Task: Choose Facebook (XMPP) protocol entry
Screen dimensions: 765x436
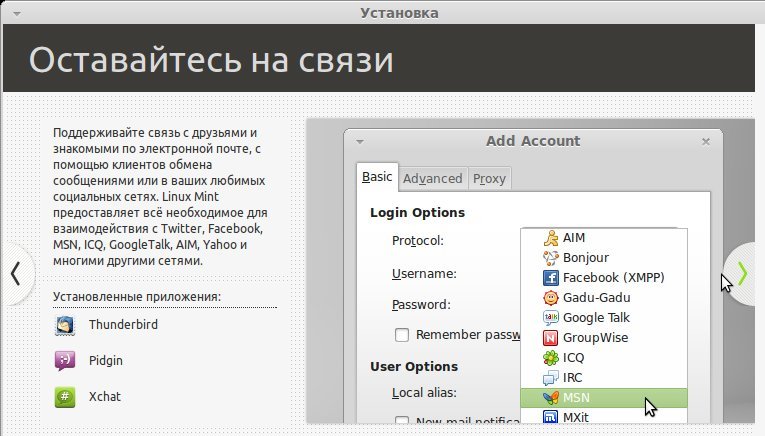Action: 604,278
